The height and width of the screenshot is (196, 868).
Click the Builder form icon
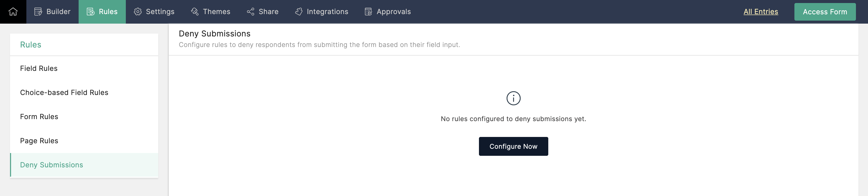pos(38,12)
